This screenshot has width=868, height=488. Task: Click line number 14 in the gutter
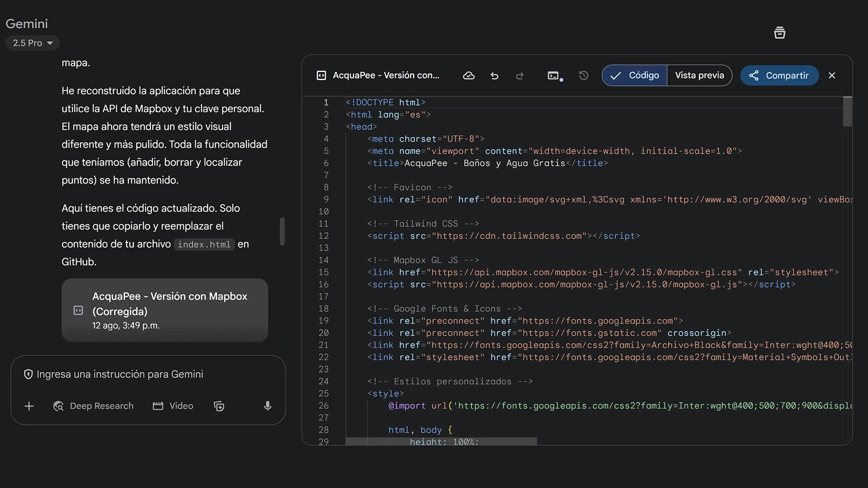tap(323, 260)
